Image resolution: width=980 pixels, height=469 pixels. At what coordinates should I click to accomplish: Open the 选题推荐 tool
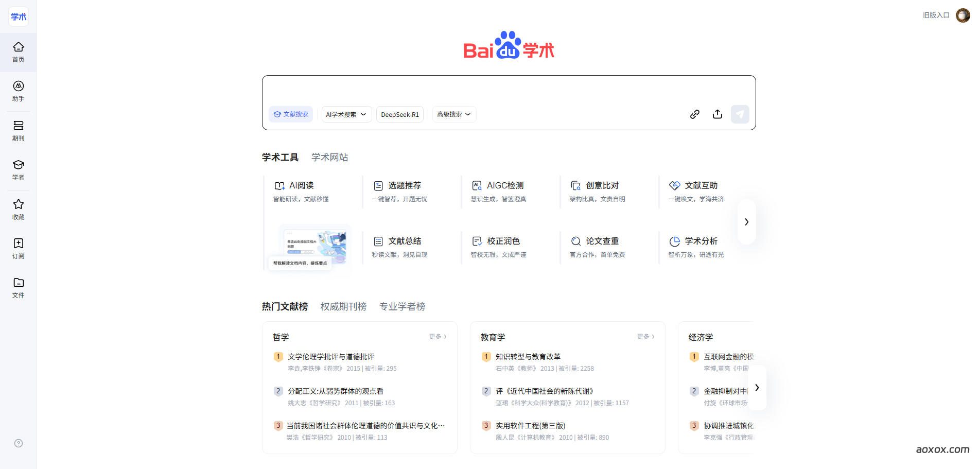tap(399, 191)
